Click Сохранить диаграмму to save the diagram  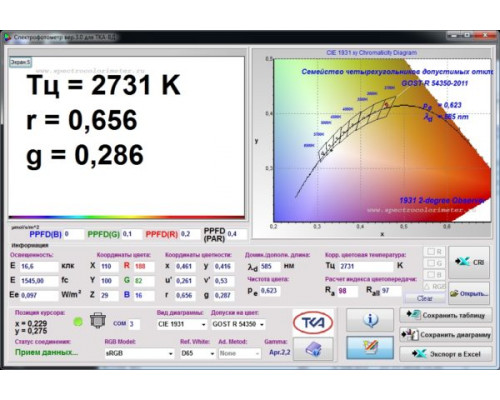click(x=446, y=334)
